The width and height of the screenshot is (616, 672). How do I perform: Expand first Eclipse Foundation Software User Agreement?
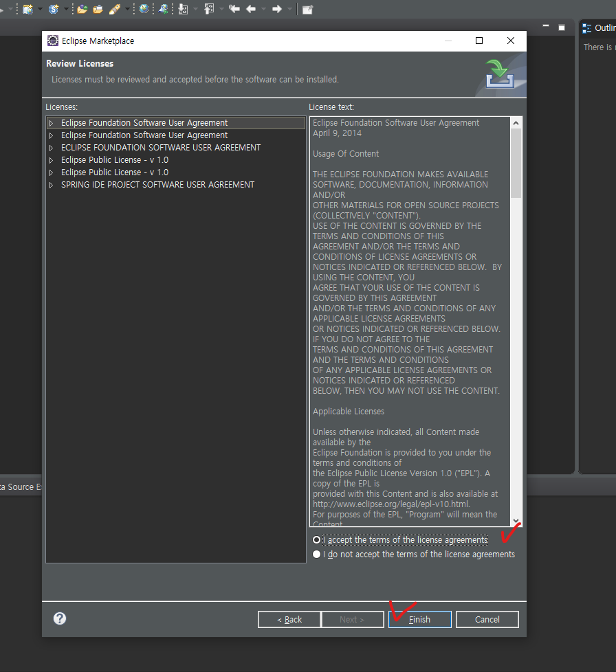[x=51, y=123]
